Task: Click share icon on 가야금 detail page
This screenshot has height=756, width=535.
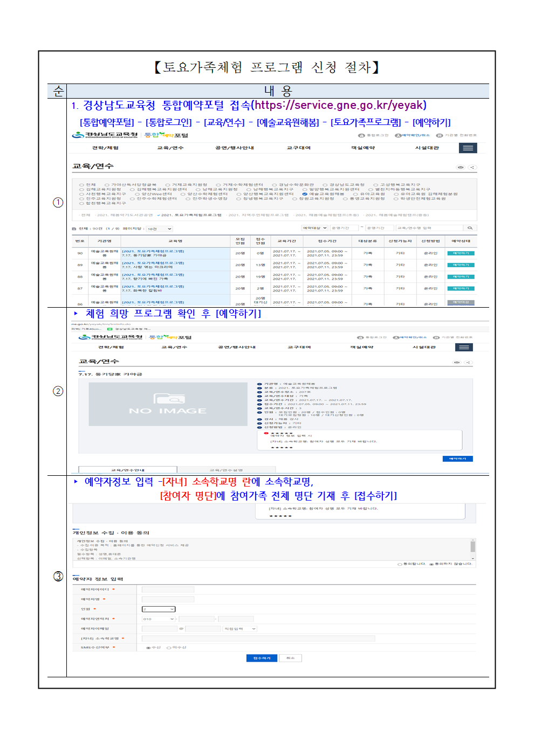Action: point(468,362)
